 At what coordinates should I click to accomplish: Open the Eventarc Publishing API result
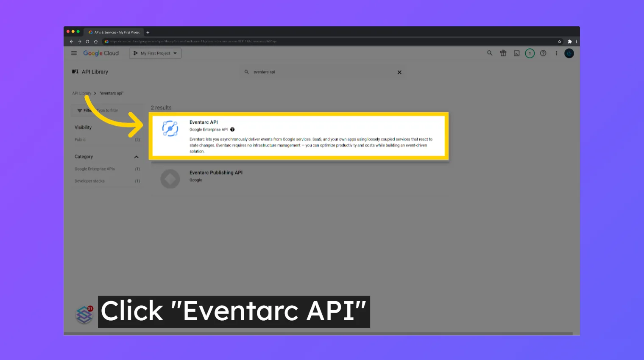pos(216,172)
